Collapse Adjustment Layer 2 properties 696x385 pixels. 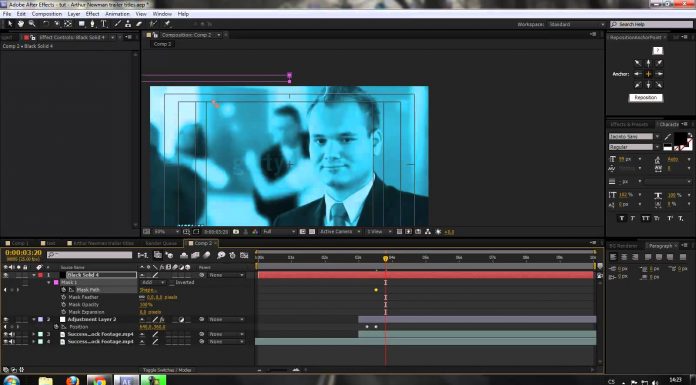point(33,319)
